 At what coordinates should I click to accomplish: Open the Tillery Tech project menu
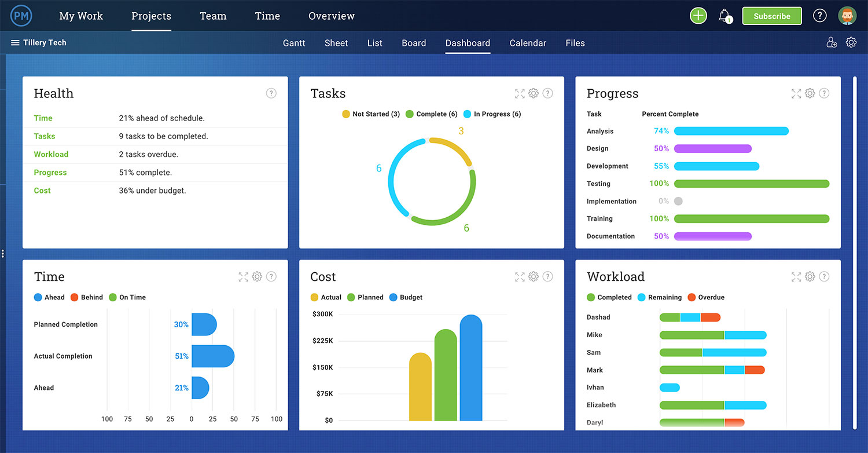pos(14,42)
